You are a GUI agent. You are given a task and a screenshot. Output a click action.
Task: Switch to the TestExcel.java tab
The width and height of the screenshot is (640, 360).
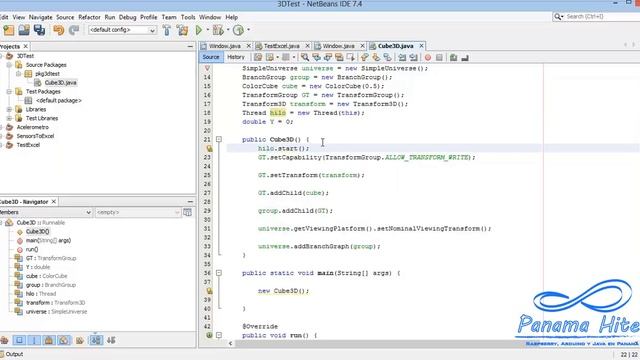282,46
